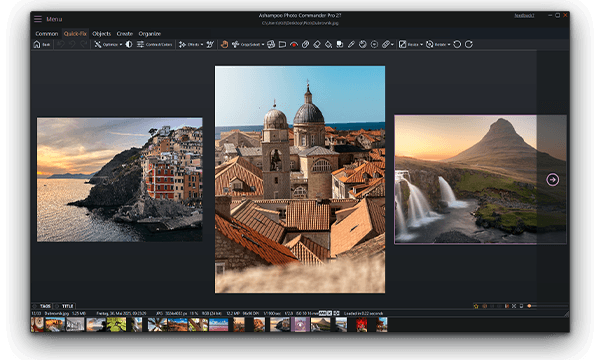This screenshot has height=360, width=600.
Task: Rotate image clockwise with right arrow icon
Action: (x=469, y=44)
